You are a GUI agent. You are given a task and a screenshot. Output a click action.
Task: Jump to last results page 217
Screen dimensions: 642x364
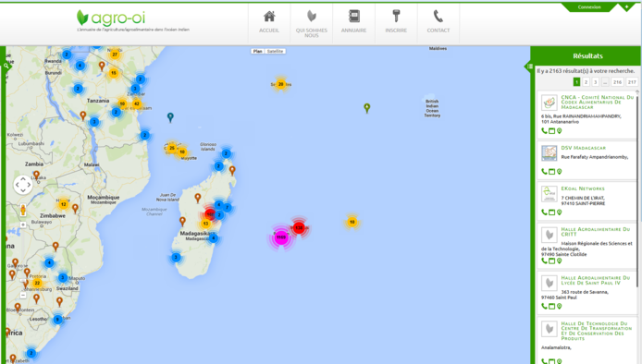(632, 82)
